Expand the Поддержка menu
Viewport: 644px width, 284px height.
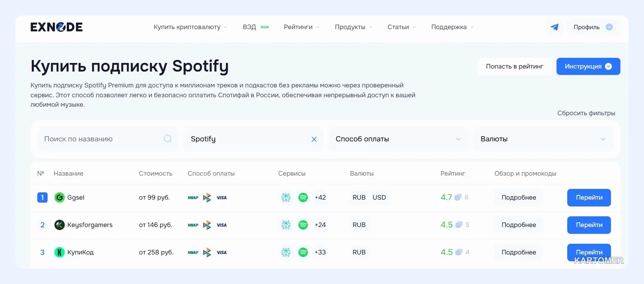[x=452, y=27]
